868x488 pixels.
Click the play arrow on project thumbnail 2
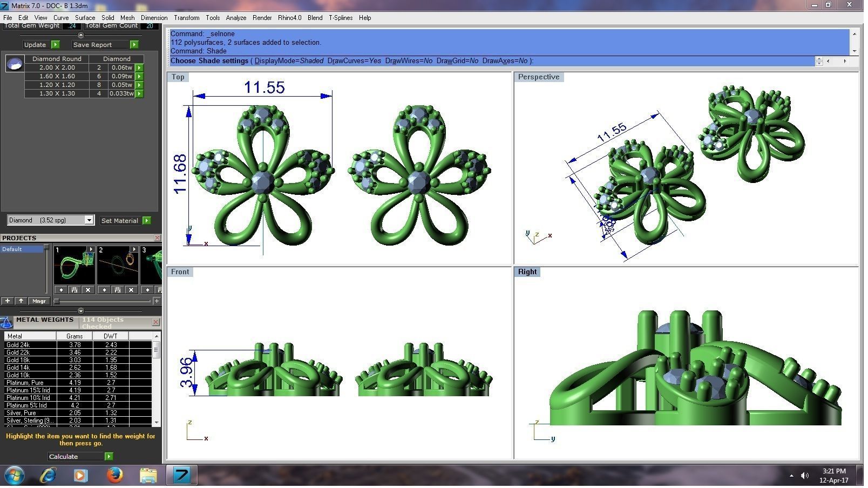[x=134, y=250]
